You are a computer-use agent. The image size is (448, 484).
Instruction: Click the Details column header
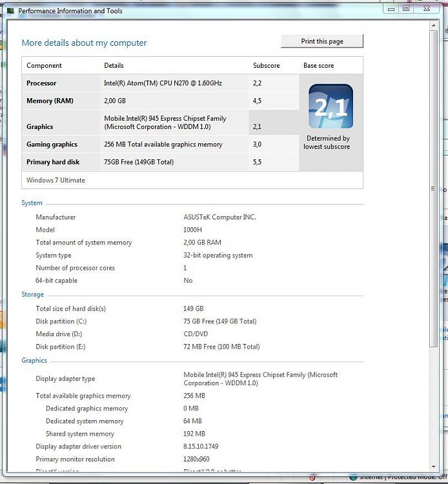pyautogui.click(x=114, y=65)
